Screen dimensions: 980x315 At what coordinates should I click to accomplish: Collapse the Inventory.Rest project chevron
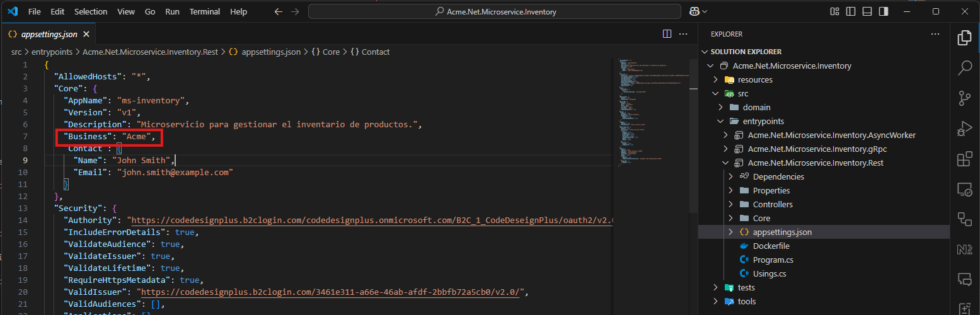click(x=725, y=163)
